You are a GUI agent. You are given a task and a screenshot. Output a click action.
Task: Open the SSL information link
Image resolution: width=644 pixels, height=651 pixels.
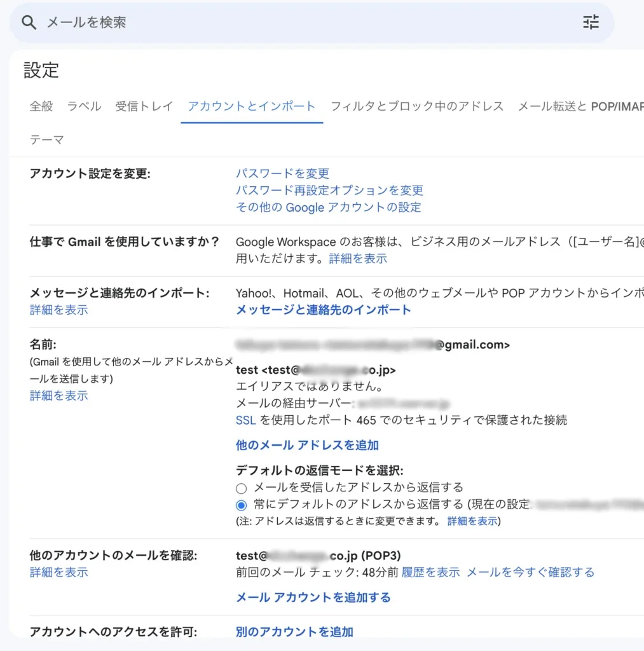245,420
